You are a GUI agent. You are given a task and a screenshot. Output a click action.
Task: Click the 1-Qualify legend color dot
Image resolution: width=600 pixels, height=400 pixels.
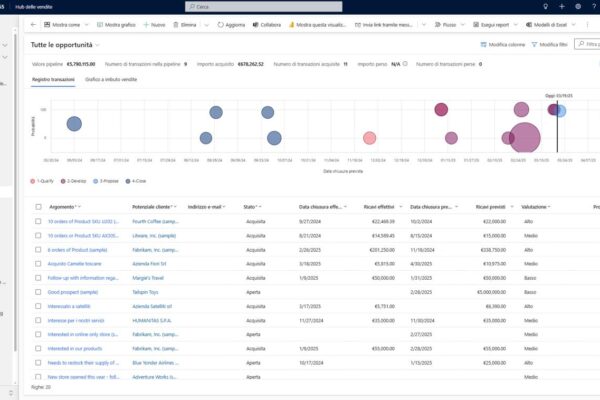[33, 181]
